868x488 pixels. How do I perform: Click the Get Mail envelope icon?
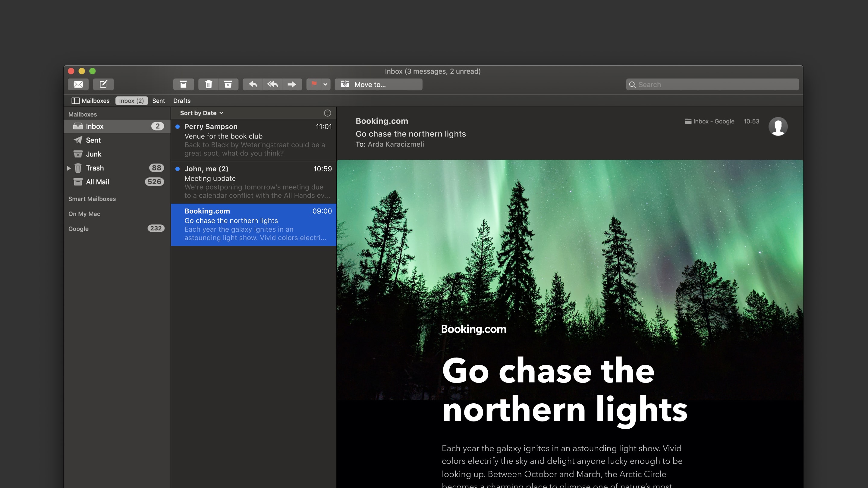pyautogui.click(x=78, y=84)
